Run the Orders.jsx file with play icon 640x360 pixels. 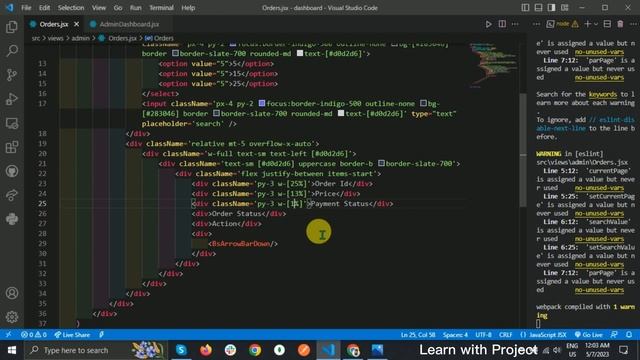coord(488,24)
